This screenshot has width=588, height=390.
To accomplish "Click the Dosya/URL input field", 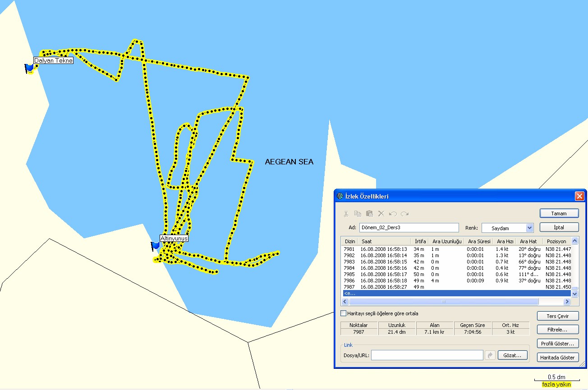I will point(427,355).
